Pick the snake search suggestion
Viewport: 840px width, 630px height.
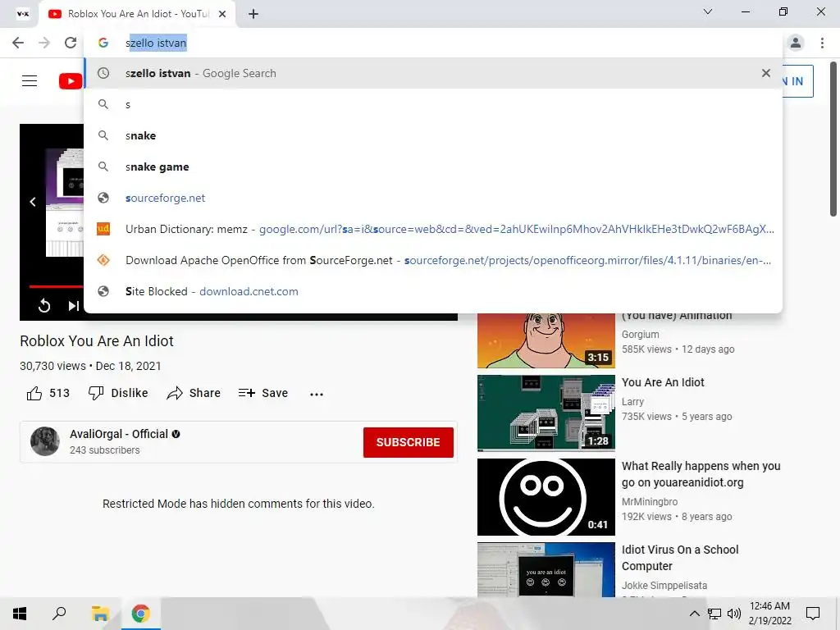point(433,135)
